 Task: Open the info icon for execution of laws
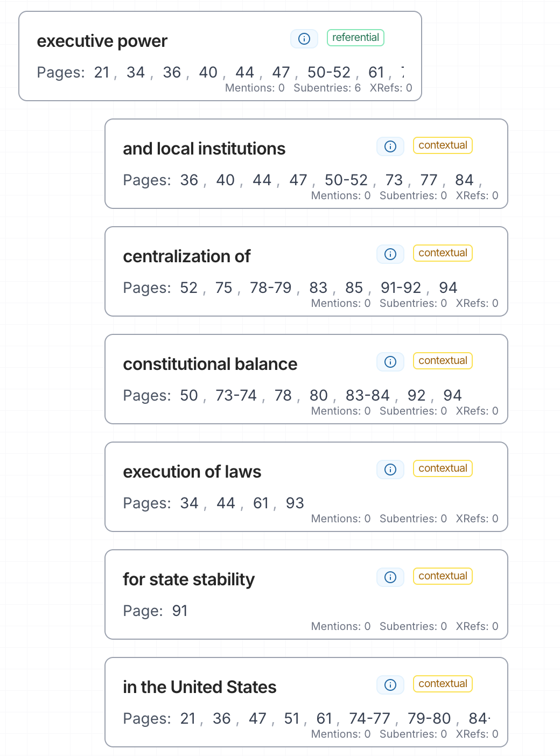pos(390,470)
